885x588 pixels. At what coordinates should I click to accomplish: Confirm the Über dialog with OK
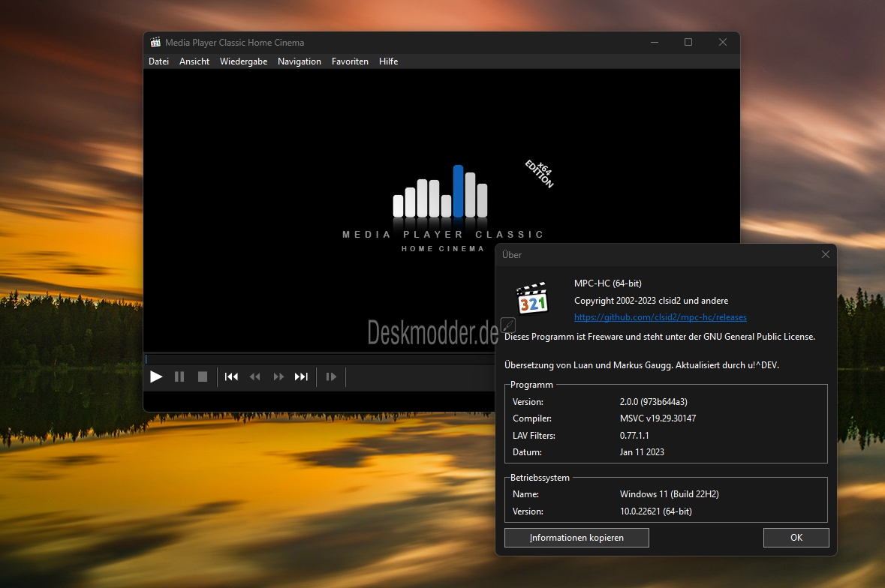pyautogui.click(x=796, y=538)
